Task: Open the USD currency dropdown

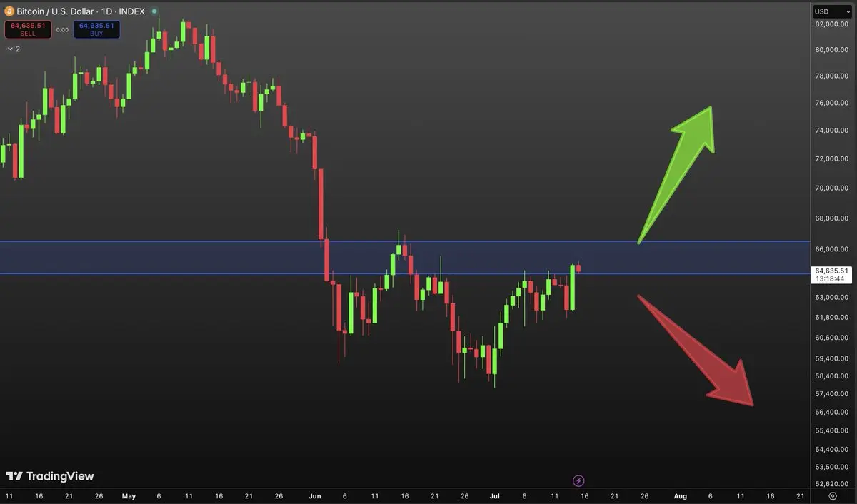Action: point(831,11)
